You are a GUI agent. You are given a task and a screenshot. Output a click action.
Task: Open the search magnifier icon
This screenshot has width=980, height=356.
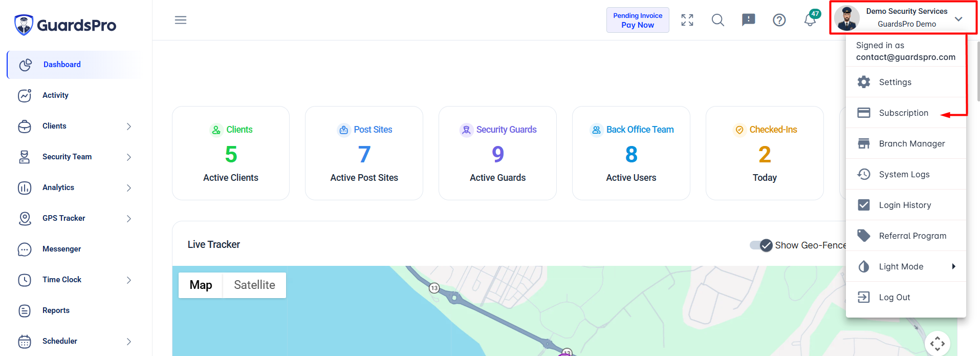[x=718, y=20]
